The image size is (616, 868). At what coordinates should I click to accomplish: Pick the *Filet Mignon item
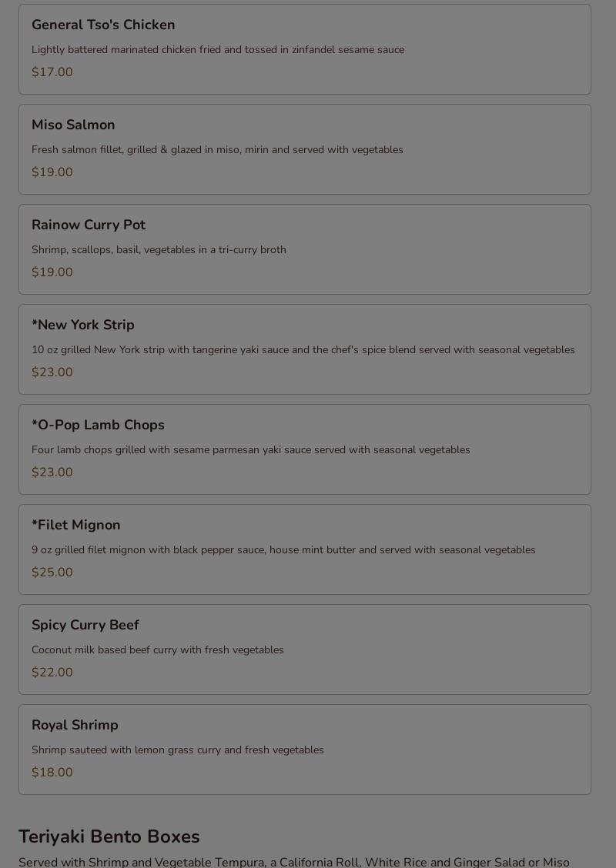[x=305, y=549]
